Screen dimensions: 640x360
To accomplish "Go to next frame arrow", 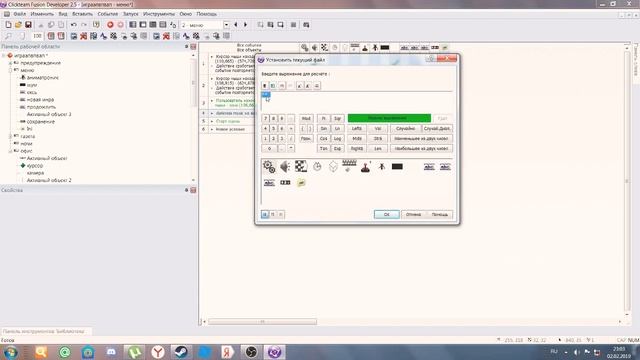I will pyautogui.click(x=245, y=25).
